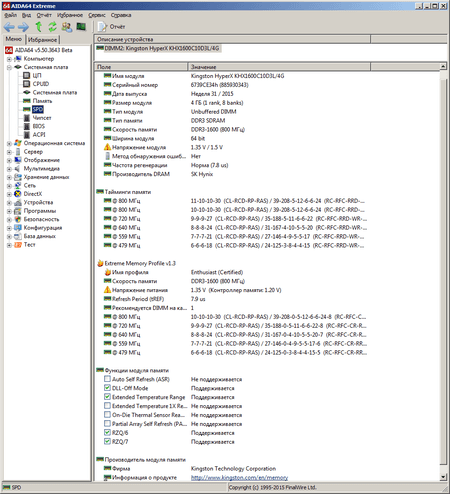Click the Users toolbar icon
Viewport: 450px width, 494px height.
[x=67, y=27]
